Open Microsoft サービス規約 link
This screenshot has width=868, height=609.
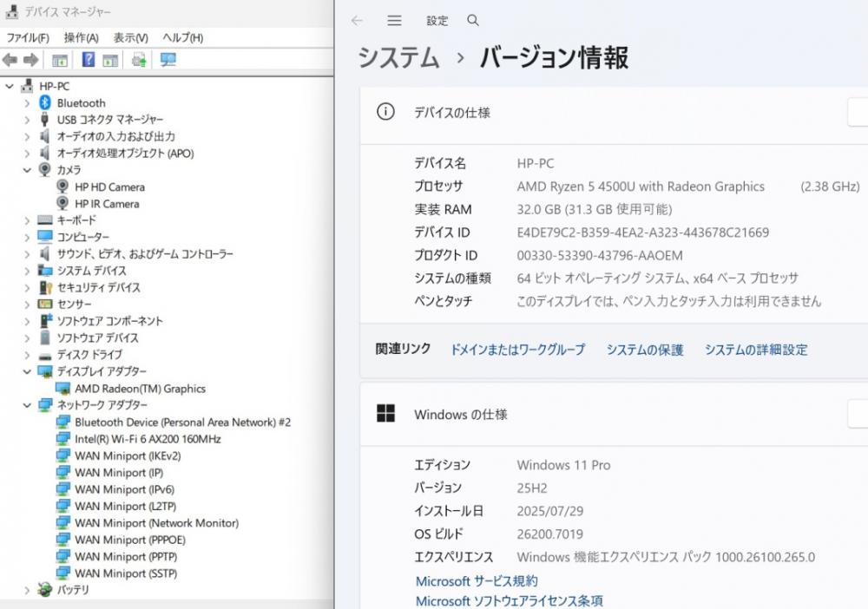(477, 580)
